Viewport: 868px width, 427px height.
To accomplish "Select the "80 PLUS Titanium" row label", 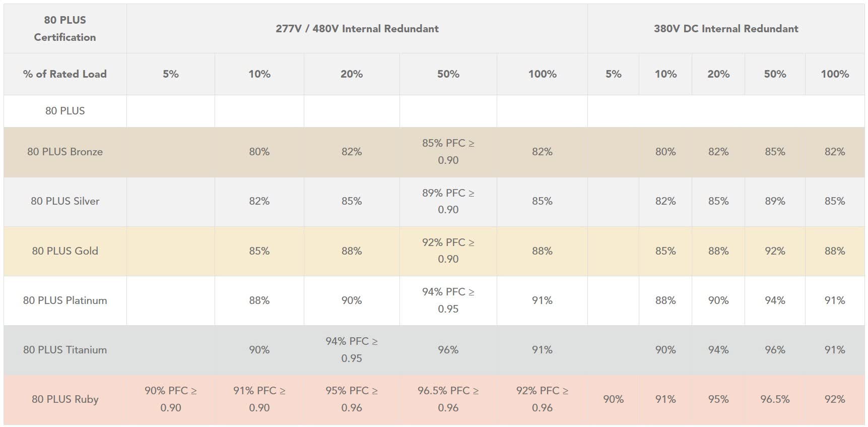I will pyautogui.click(x=65, y=350).
